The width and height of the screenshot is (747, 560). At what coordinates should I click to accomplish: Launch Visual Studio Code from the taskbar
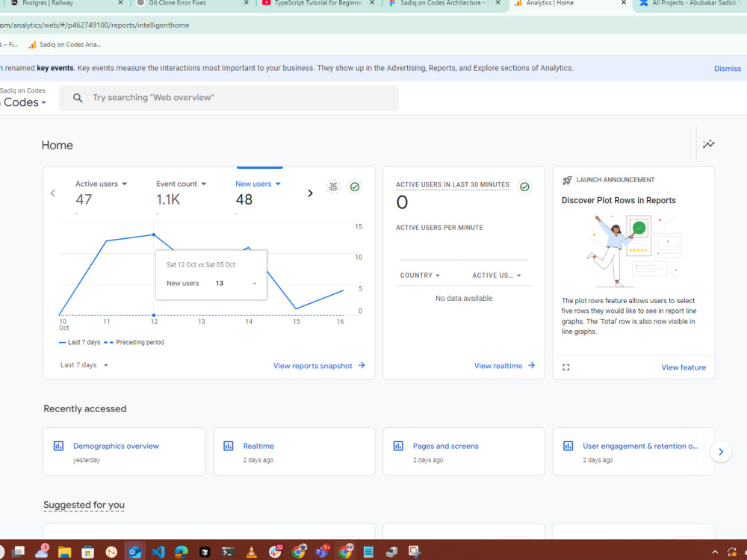click(x=158, y=552)
